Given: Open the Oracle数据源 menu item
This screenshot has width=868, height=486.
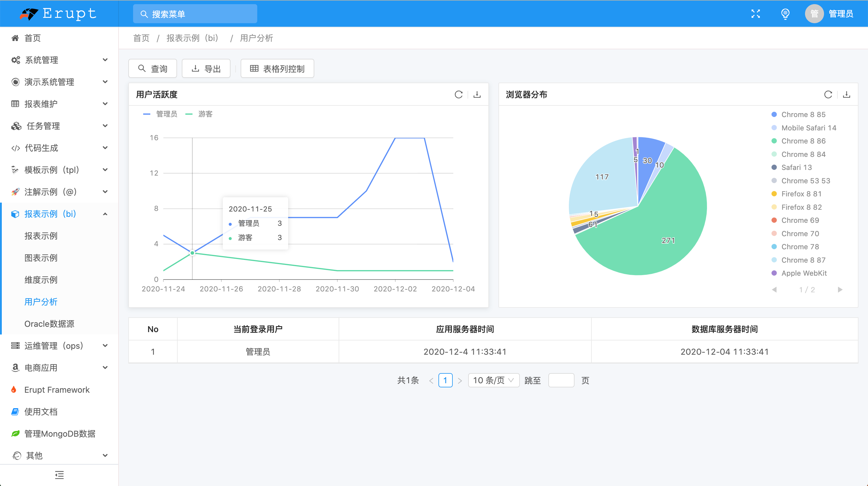Looking at the screenshot, I should (49, 324).
